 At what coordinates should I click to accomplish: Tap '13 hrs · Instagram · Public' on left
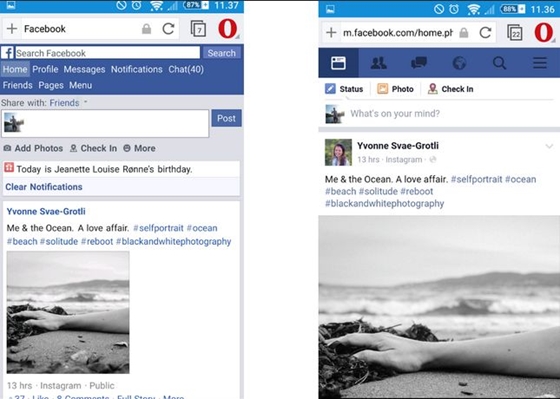tap(60, 386)
